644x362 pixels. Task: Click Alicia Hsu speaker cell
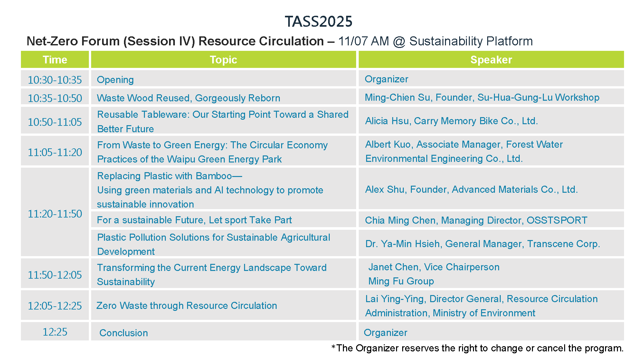pyautogui.click(x=451, y=121)
